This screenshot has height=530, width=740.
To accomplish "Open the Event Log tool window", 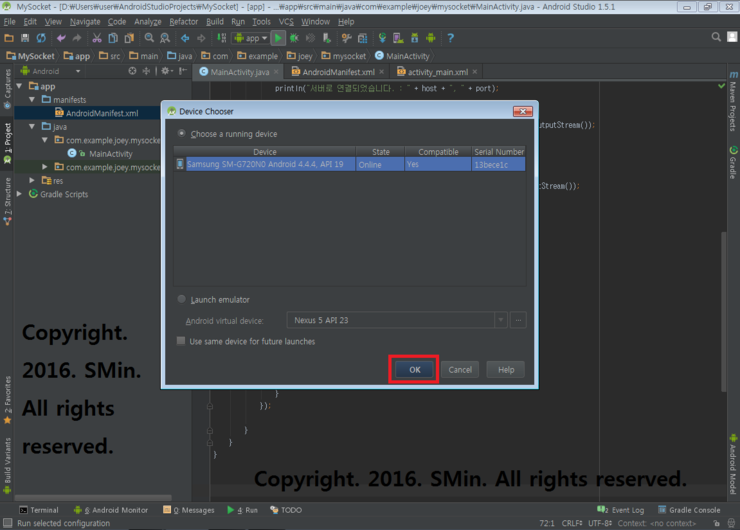I will point(621,510).
